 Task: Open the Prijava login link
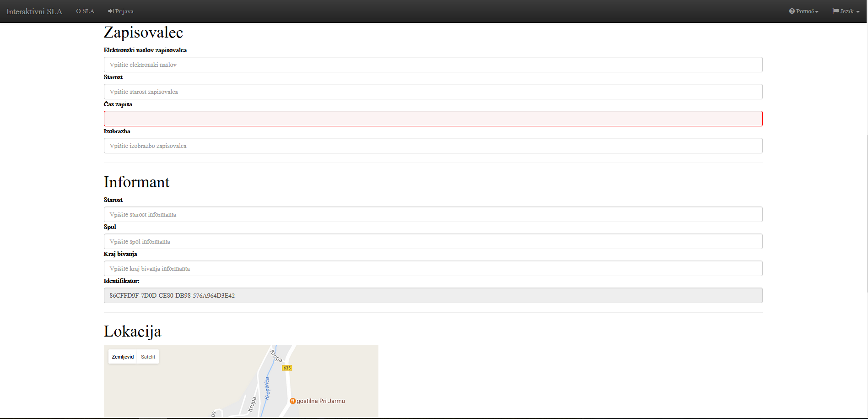pos(124,11)
